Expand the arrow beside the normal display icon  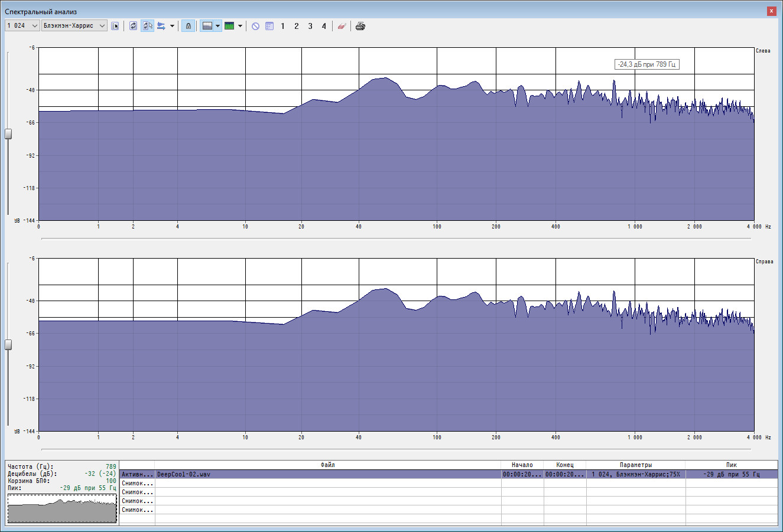218,26
